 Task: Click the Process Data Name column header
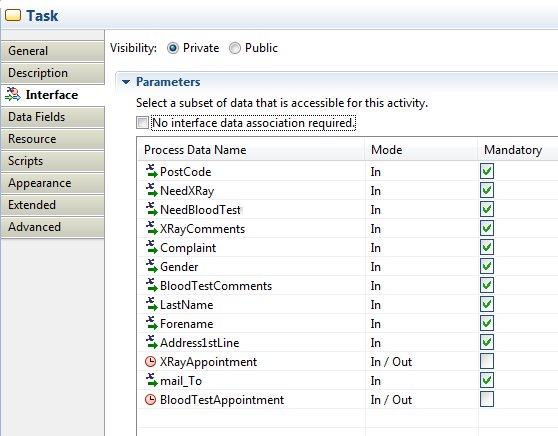(251, 150)
